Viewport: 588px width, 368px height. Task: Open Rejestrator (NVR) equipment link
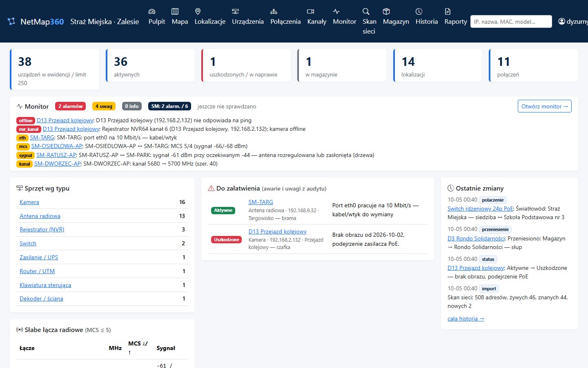click(x=42, y=229)
